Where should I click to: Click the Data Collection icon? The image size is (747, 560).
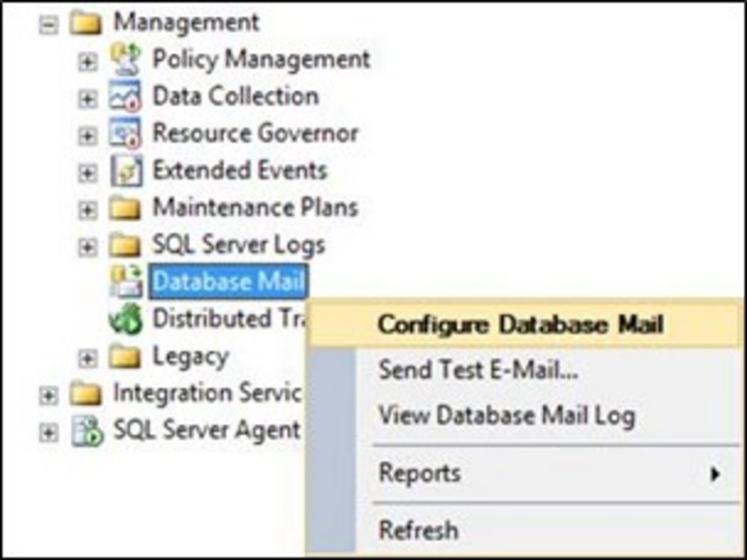[x=125, y=96]
